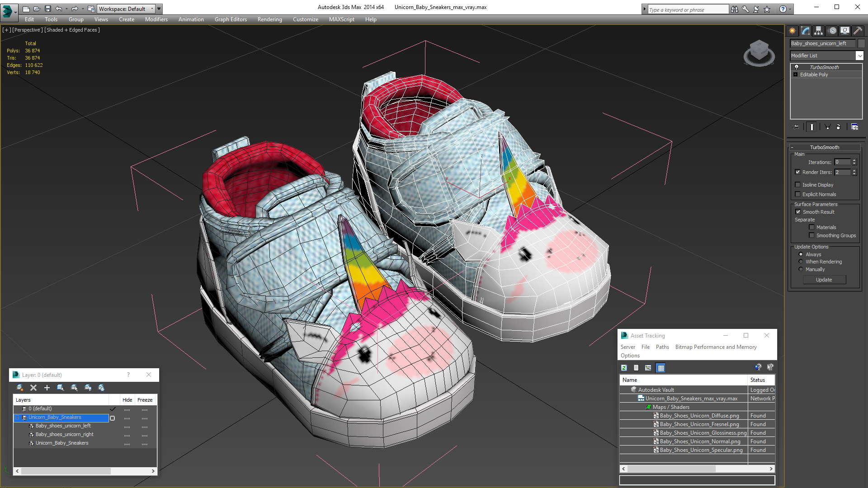Click the object color swatch beside name
This screenshot has width=868, height=488.
[x=861, y=43]
